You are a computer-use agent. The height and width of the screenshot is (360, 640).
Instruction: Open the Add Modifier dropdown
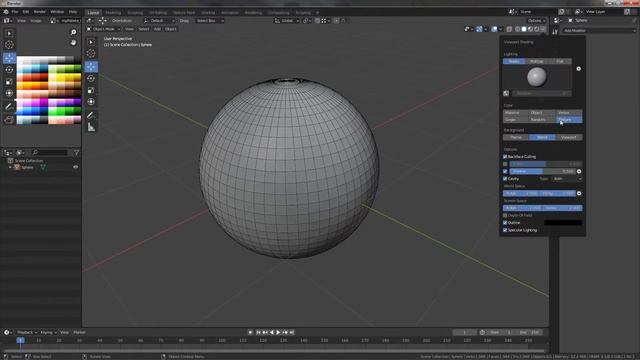pos(599,31)
